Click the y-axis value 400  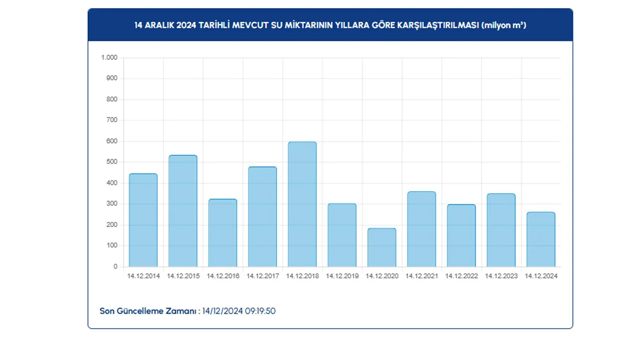pos(112,183)
